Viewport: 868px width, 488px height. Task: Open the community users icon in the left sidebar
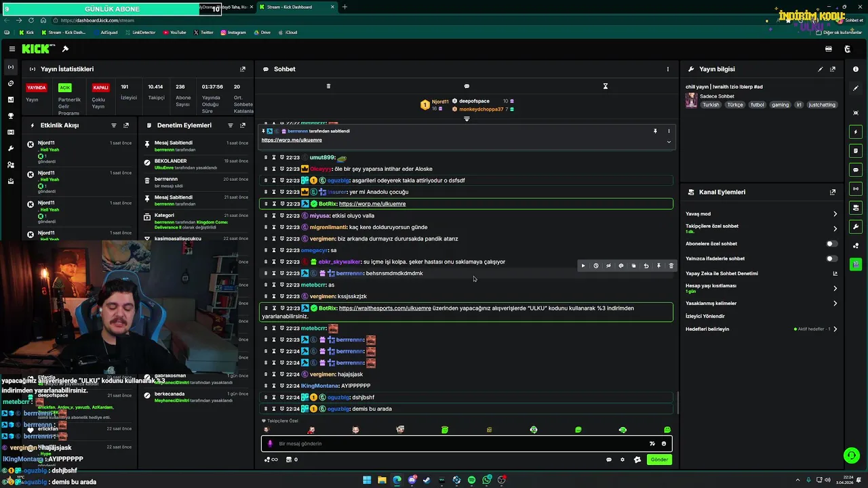point(10,165)
